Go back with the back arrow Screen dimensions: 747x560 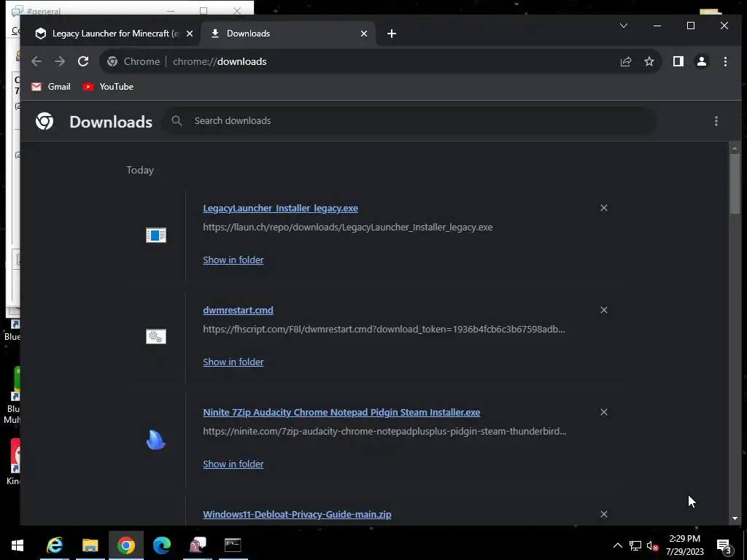tap(36, 61)
